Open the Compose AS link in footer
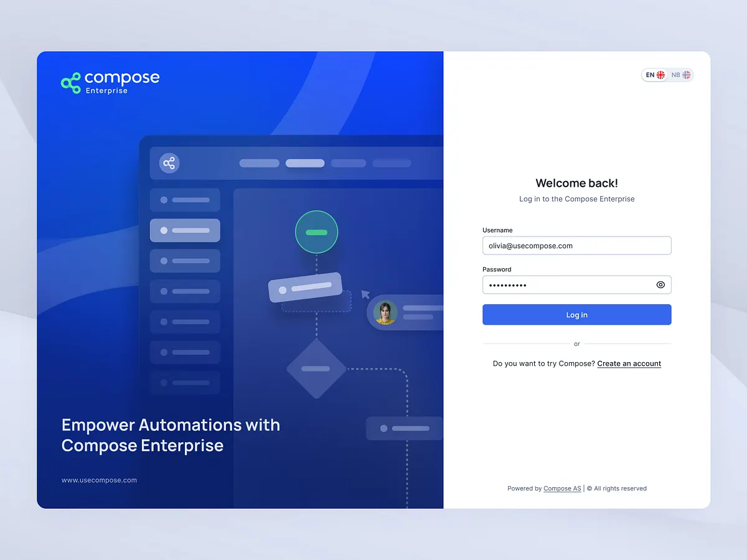Image resolution: width=747 pixels, height=560 pixels. [562, 488]
